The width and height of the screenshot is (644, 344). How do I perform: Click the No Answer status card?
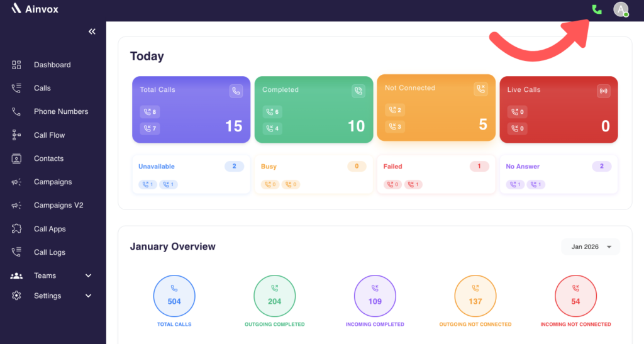point(558,175)
